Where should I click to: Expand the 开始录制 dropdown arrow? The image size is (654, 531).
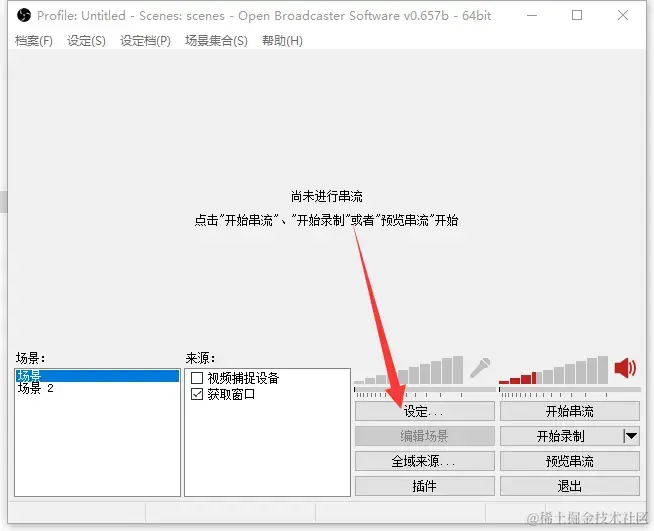631,436
